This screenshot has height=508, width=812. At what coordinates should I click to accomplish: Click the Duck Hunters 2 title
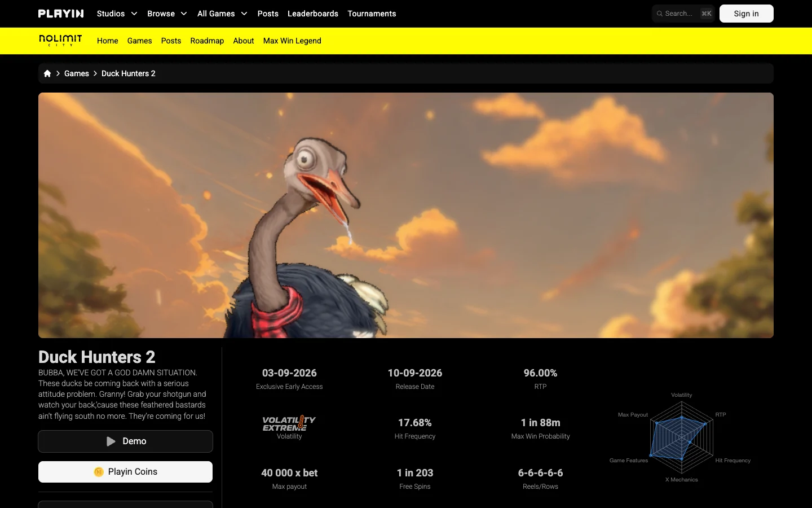(97, 357)
